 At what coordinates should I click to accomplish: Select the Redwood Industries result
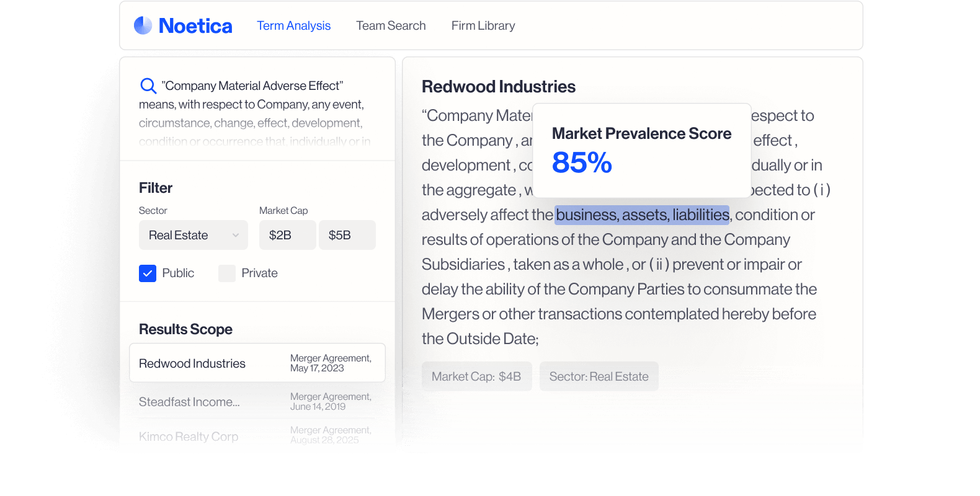tap(257, 363)
